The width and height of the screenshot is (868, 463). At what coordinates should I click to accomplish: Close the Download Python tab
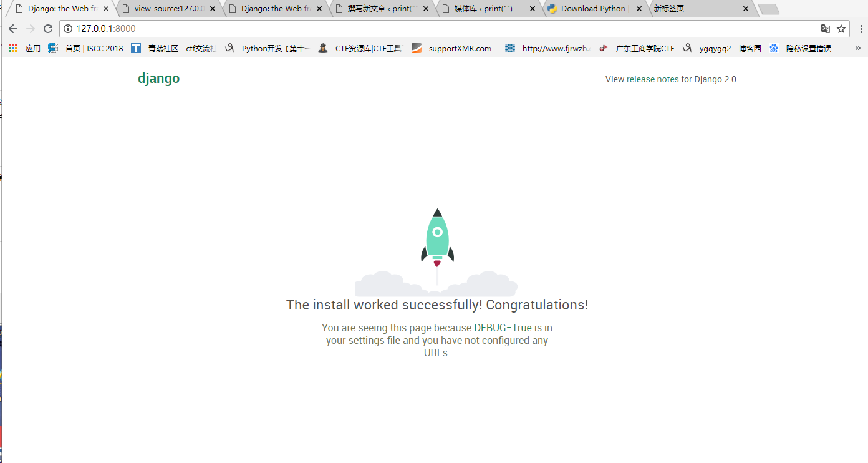tap(639, 9)
